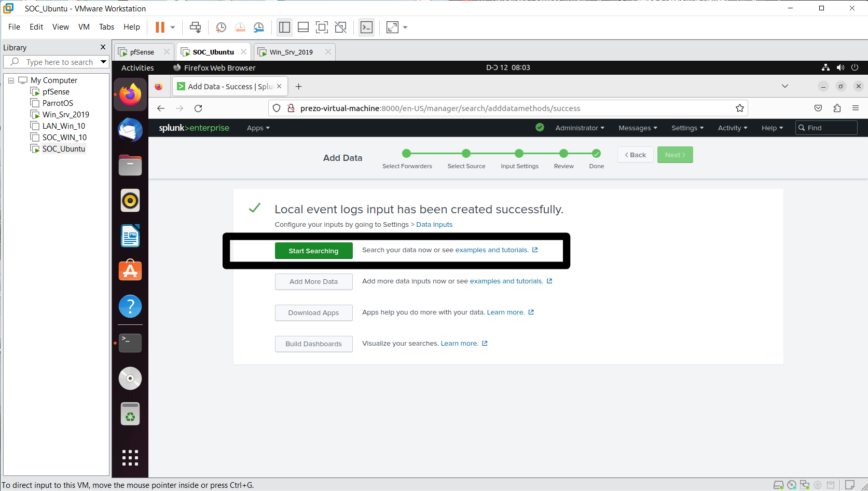This screenshot has height=491, width=868.
Task: Open the Trash dock icon
Action: tap(130, 414)
